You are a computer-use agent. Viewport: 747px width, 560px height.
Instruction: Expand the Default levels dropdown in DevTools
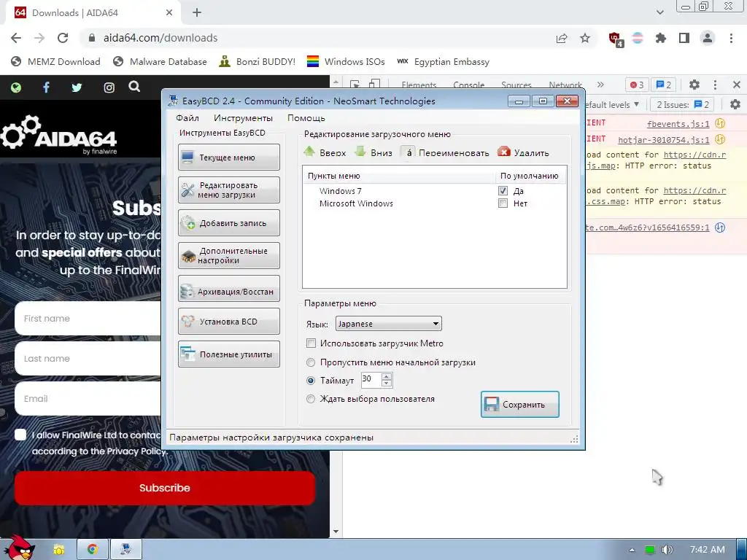(612, 104)
